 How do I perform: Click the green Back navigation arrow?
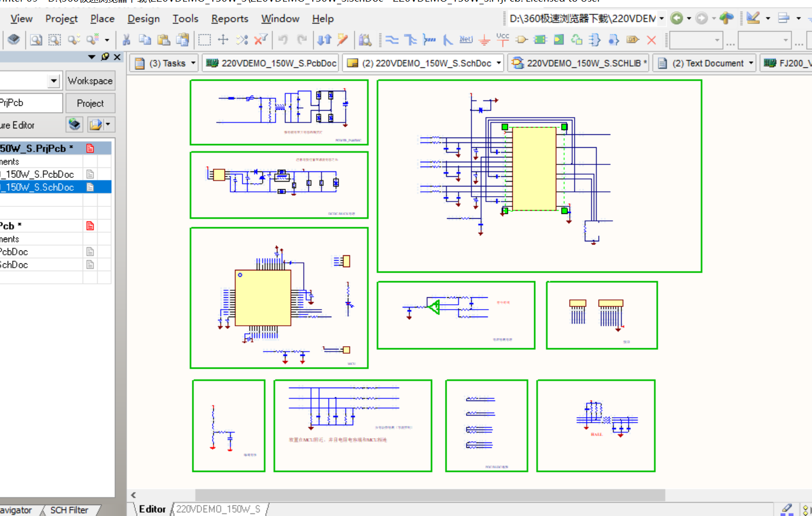pos(677,18)
